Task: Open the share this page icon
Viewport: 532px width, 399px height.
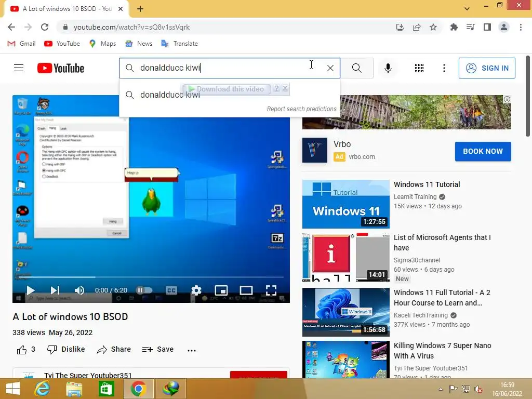Action: click(417, 27)
